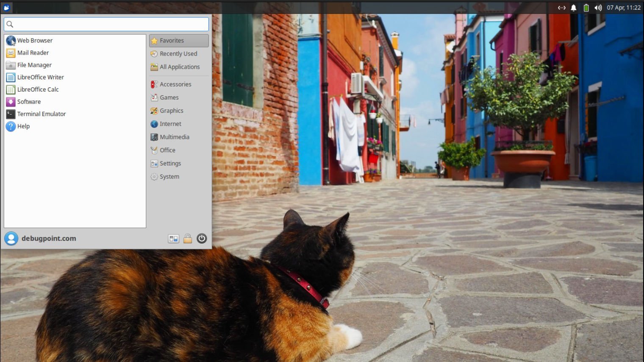644x362 pixels.
Task: Launch LibreOffice Writer
Action: tap(40, 77)
